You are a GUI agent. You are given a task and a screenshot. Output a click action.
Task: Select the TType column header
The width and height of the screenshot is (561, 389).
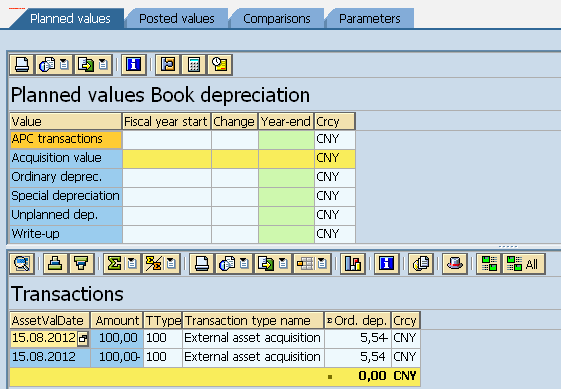[x=163, y=320]
